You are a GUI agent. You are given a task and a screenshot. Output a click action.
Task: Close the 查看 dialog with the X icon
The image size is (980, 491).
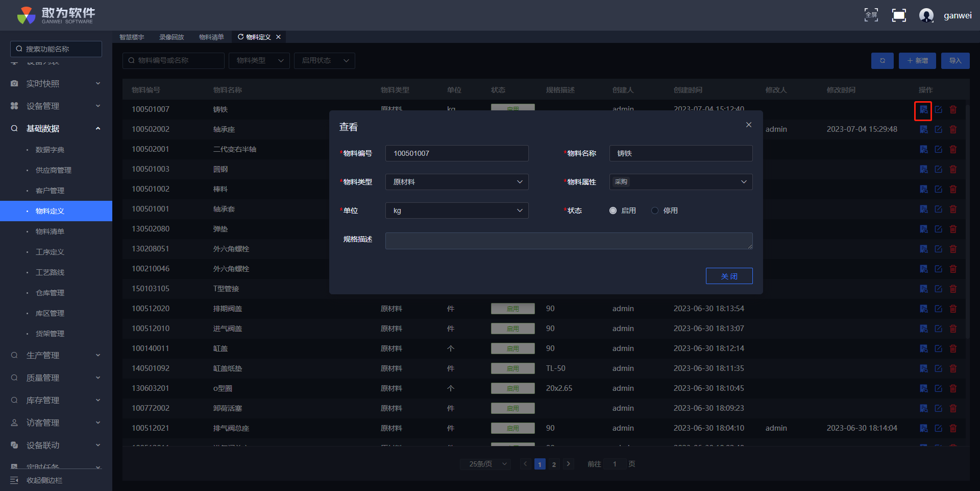pyautogui.click(x=748, y=125)
